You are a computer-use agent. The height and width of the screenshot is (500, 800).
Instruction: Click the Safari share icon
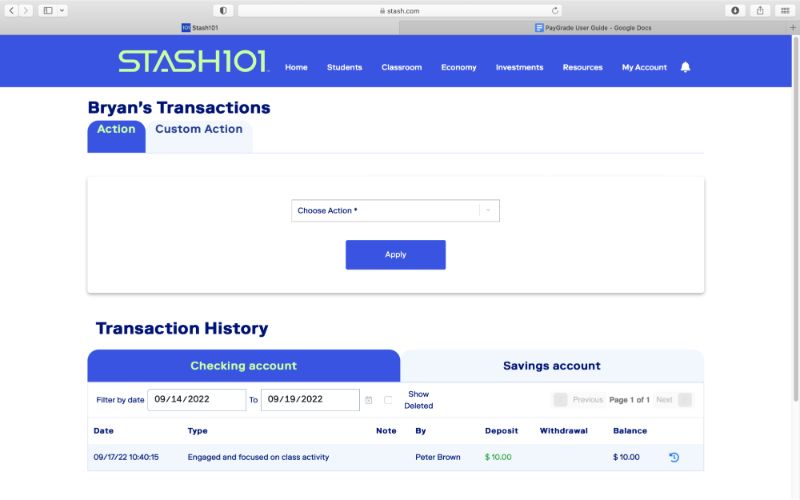760,10
